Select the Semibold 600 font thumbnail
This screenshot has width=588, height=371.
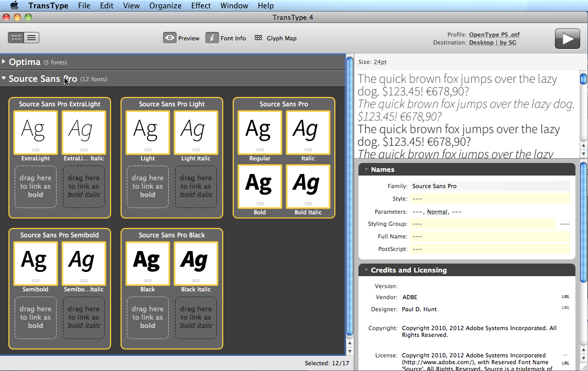coord(36,264)
